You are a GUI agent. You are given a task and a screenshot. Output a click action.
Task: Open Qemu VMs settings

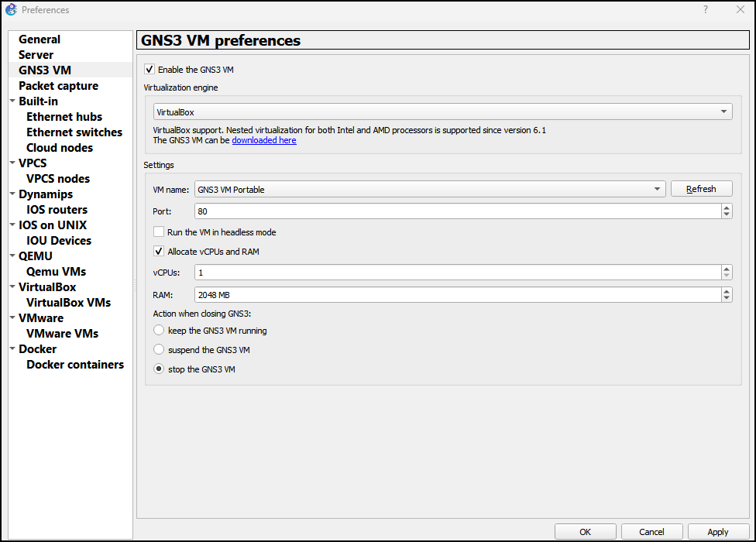pos(56,271)
